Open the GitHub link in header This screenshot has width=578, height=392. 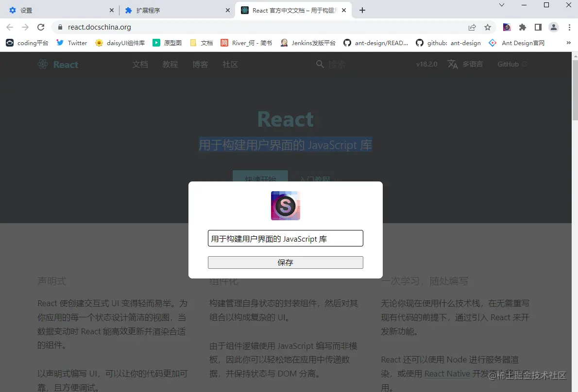[x=511, y=64]
